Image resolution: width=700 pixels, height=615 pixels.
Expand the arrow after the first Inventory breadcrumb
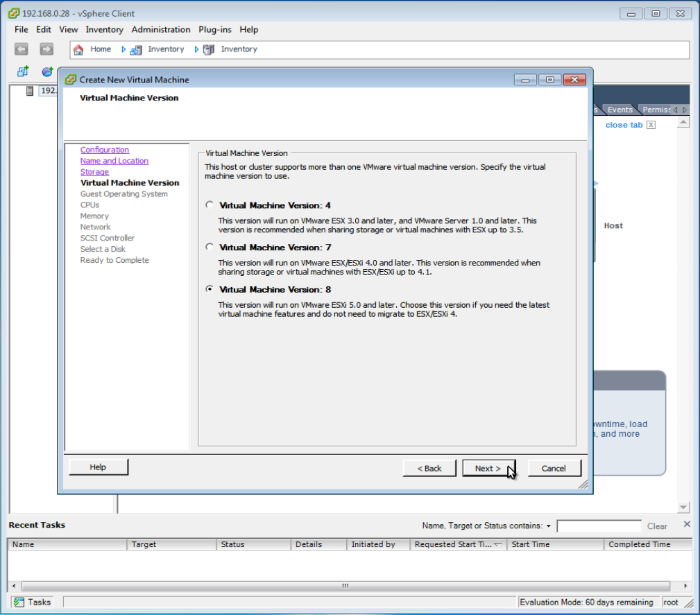[196, 49]
